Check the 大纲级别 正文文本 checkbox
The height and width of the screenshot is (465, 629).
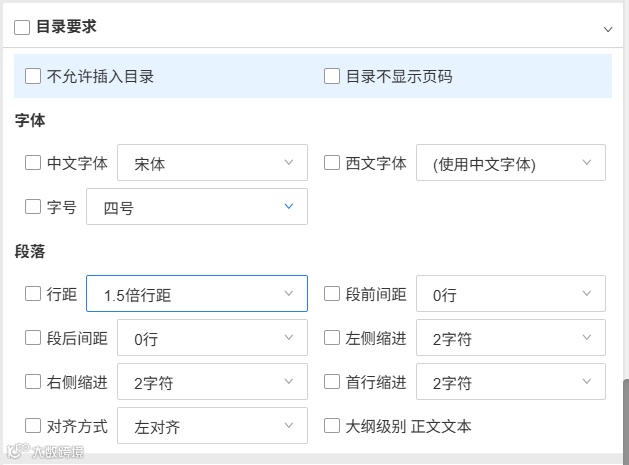(x=332, y=426)
